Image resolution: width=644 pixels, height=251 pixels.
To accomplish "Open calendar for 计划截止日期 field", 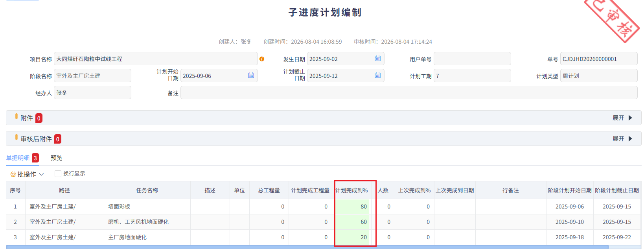I will point(377,76).
